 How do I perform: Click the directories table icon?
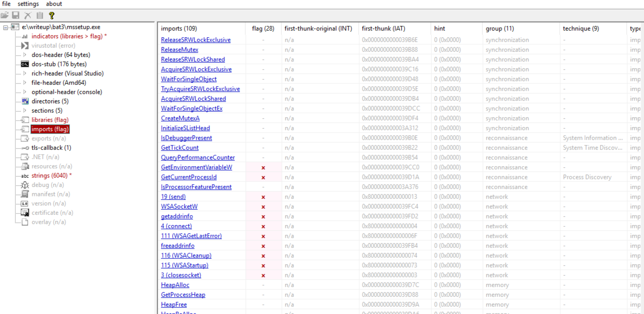click(25, 101)
